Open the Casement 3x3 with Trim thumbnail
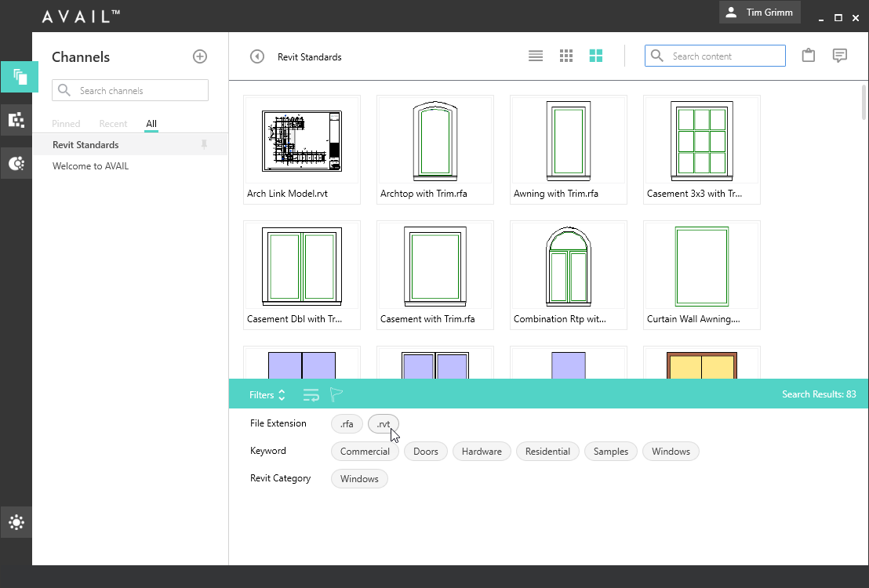This screenshot has width=869, height=588. tap(701, 149)
